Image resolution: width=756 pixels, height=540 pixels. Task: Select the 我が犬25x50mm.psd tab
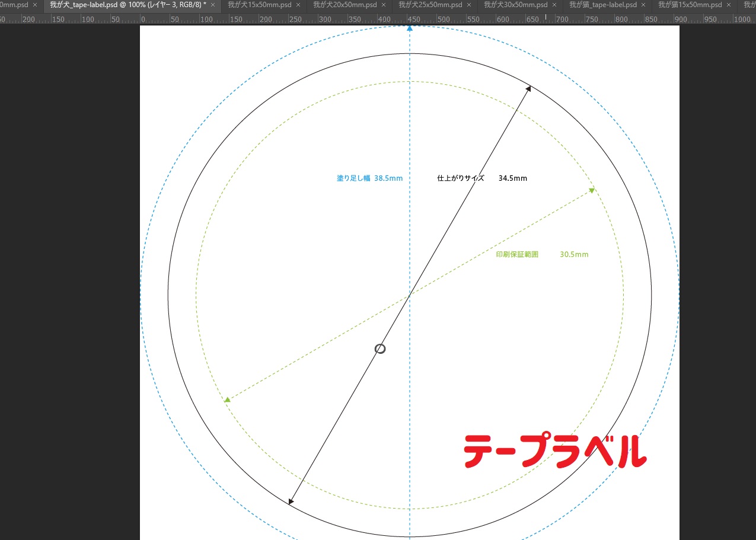[430, 5]
